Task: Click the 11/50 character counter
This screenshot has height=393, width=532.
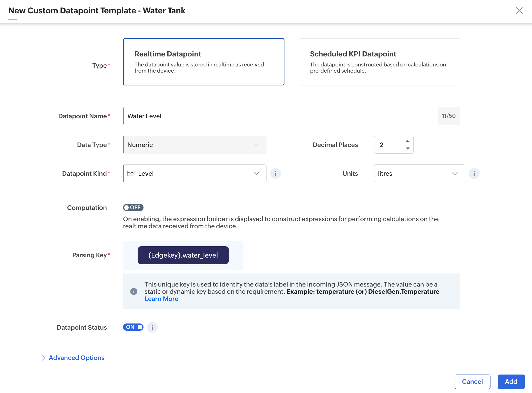Action: click(449, 116)
